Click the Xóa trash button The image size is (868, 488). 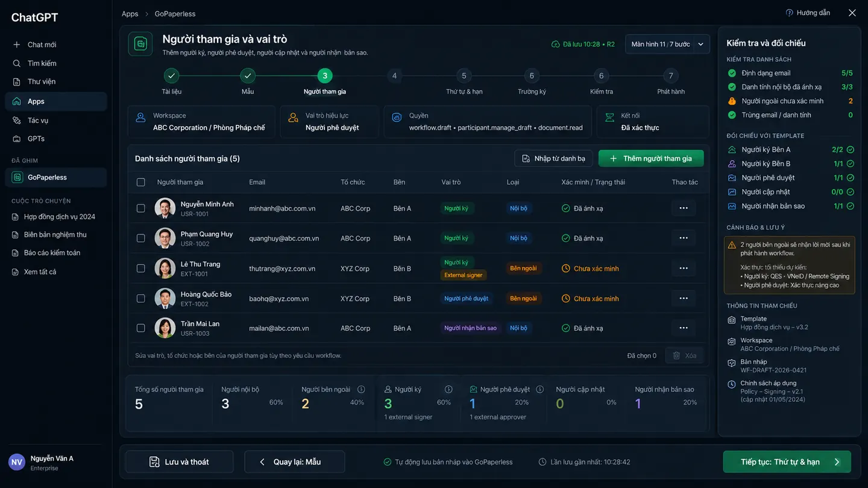pyautogui.click(x=684, y=355)
